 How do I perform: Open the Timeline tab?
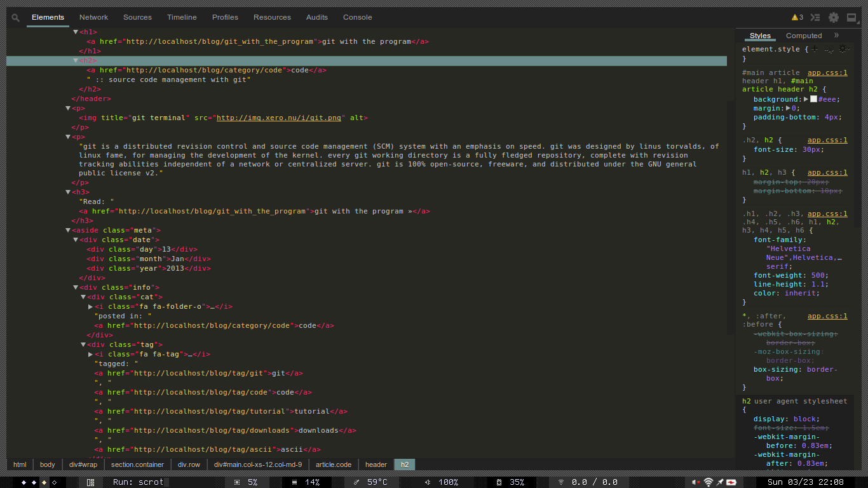coord(182,17)
